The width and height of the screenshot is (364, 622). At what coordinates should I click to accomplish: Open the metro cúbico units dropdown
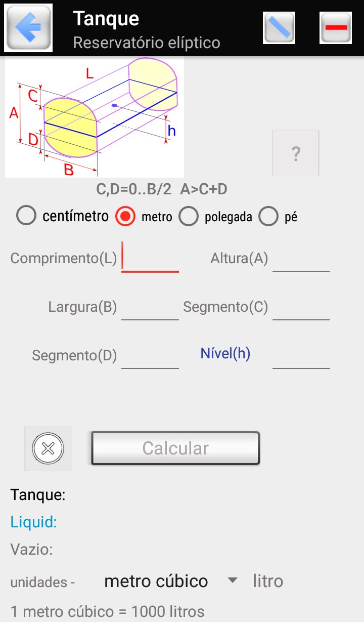[156, 581]
